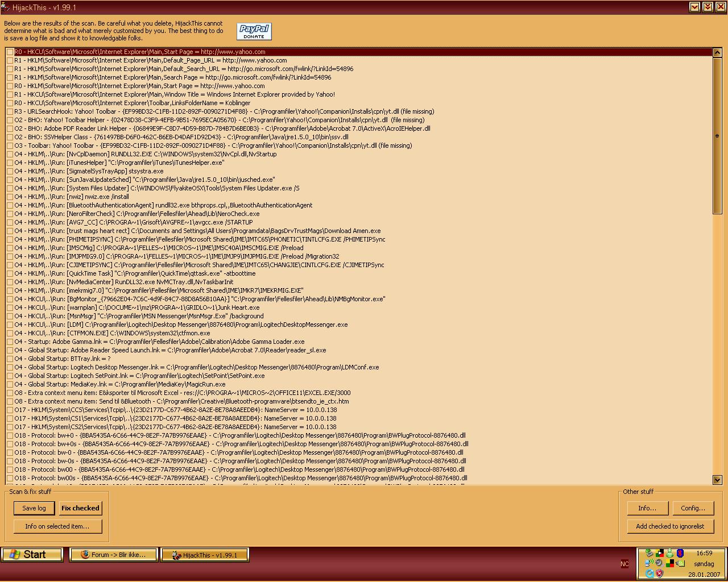Click the Info... button in Other stuff

647,508
